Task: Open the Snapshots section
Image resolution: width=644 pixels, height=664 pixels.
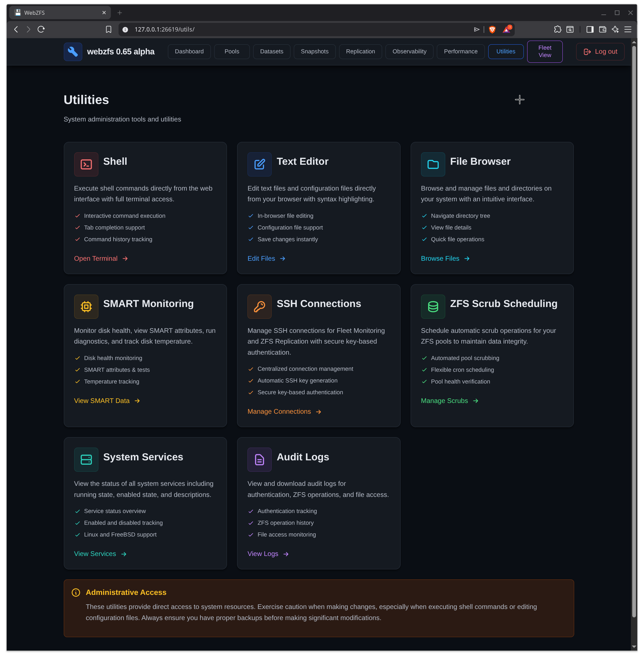Action: pyautogui.click(x=314, y=51)
